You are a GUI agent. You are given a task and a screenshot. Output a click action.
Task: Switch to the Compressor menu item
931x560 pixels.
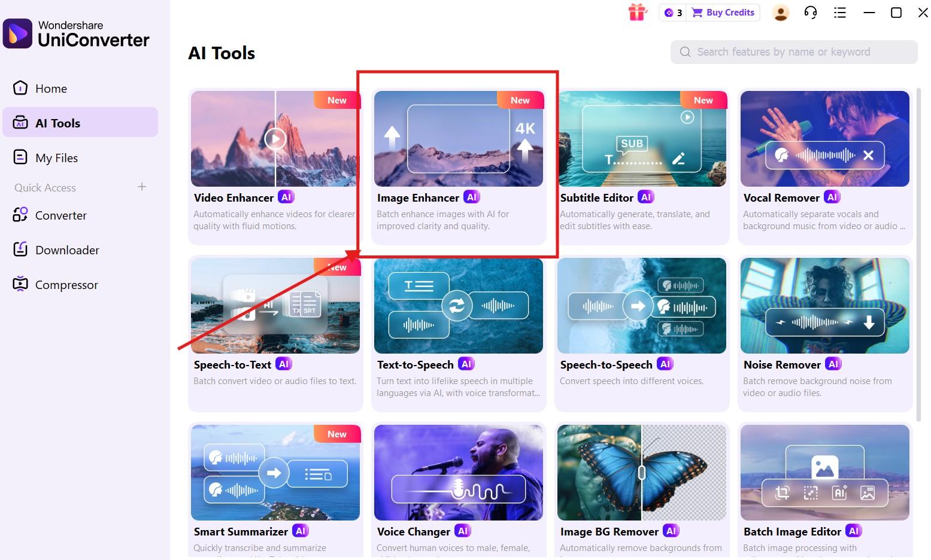pyautogui.click(x=80, y=285)
